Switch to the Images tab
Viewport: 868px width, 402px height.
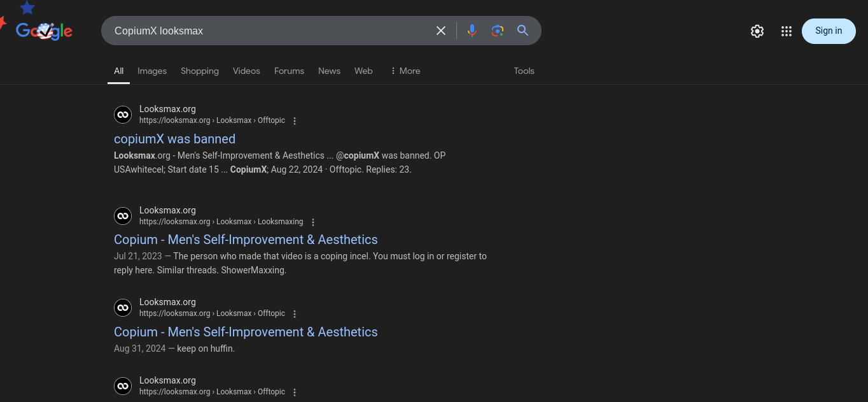point(152,71)
